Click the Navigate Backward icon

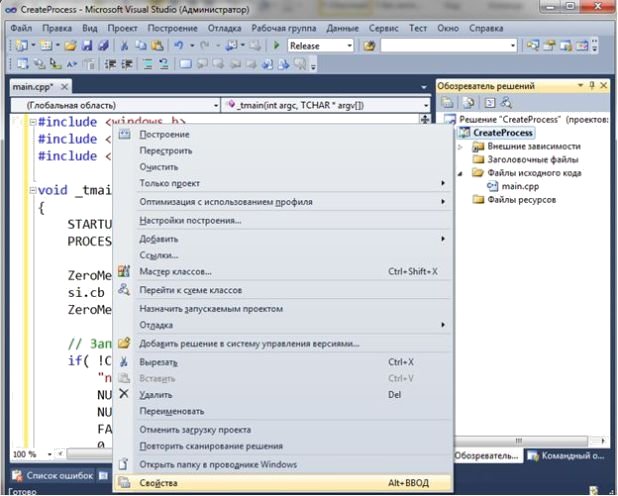[x=231, y=46]
